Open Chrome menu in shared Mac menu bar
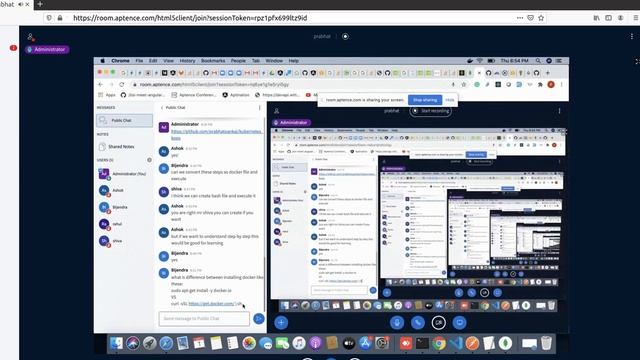Image resolution: width=640 pixels, height=360 pixels. point(120,60)
